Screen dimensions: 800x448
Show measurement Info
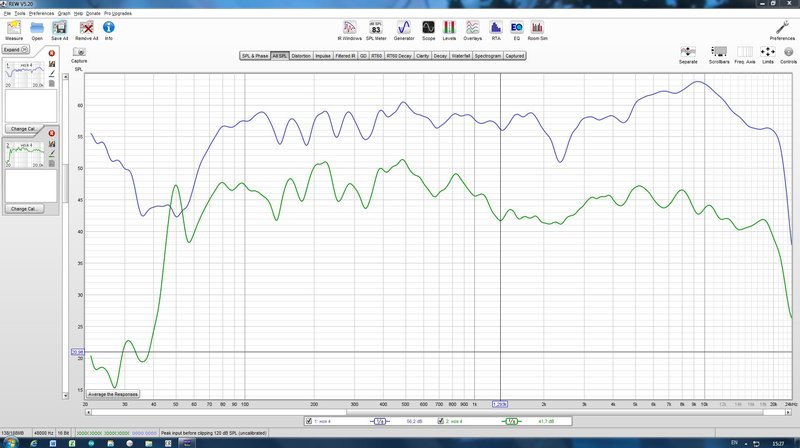coord(109,31)
